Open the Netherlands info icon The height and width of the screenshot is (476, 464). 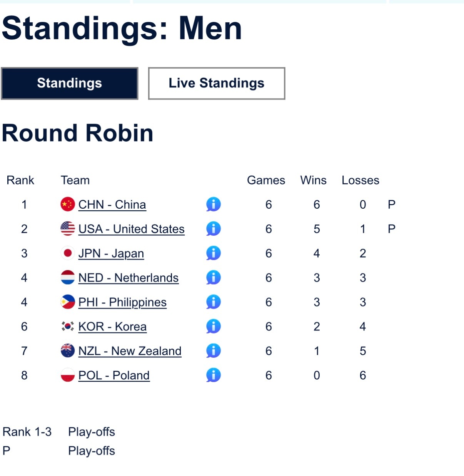214,278
